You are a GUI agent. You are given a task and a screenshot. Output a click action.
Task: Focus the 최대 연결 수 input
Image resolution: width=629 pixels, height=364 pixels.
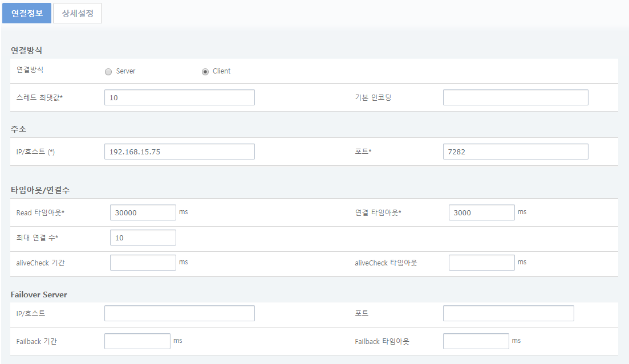(x=143, y=238)
